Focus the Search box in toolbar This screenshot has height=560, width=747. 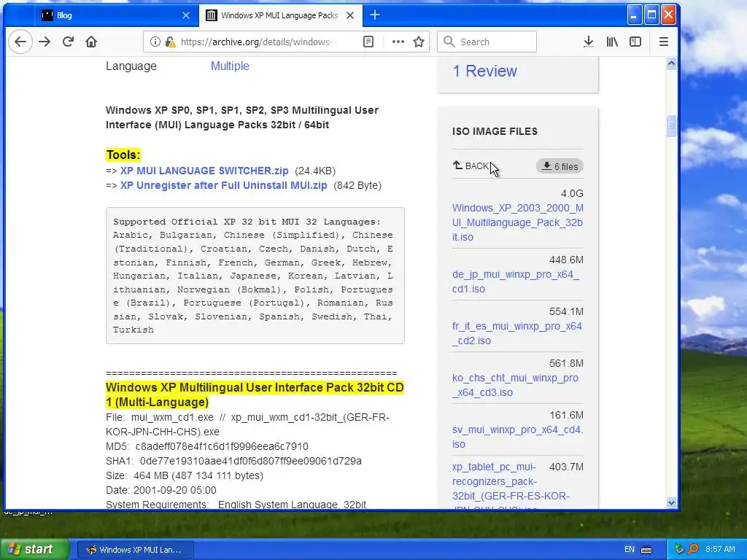tap(487, 42)
